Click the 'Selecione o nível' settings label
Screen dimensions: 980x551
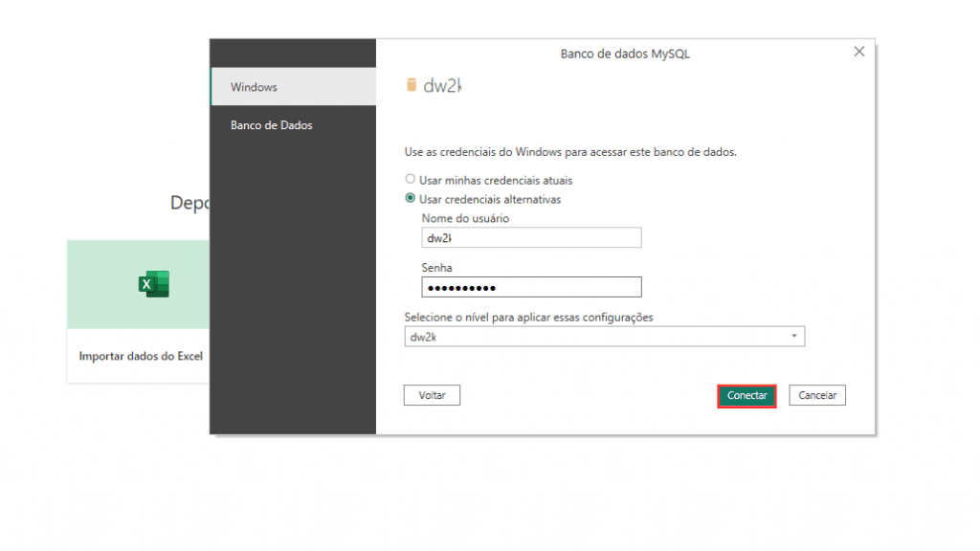tap(528, 318)
